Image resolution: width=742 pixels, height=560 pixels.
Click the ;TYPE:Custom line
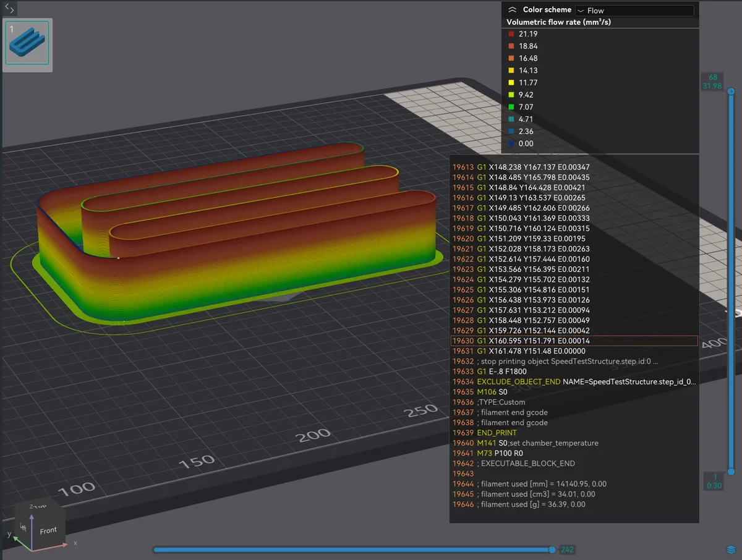point(574,402)
